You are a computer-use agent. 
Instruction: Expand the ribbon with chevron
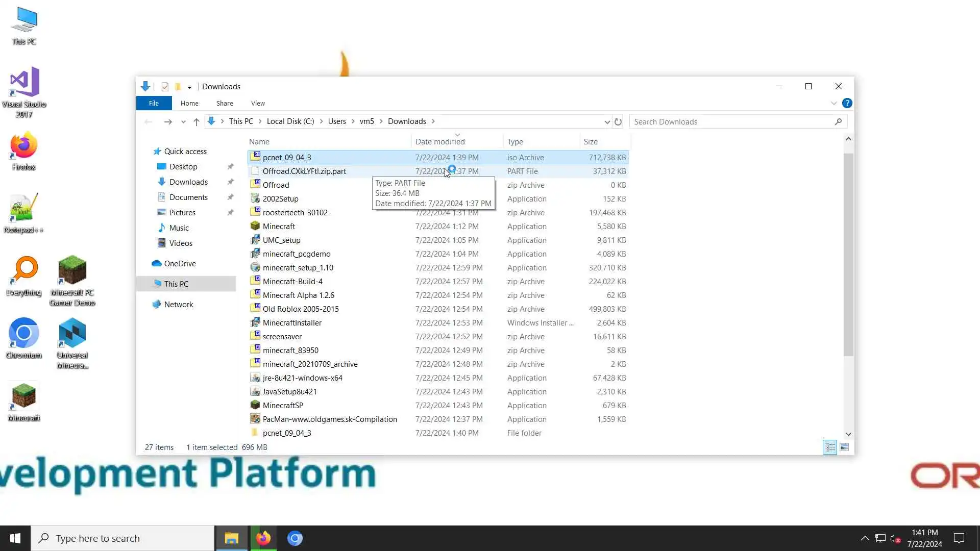tap(834, 104)
